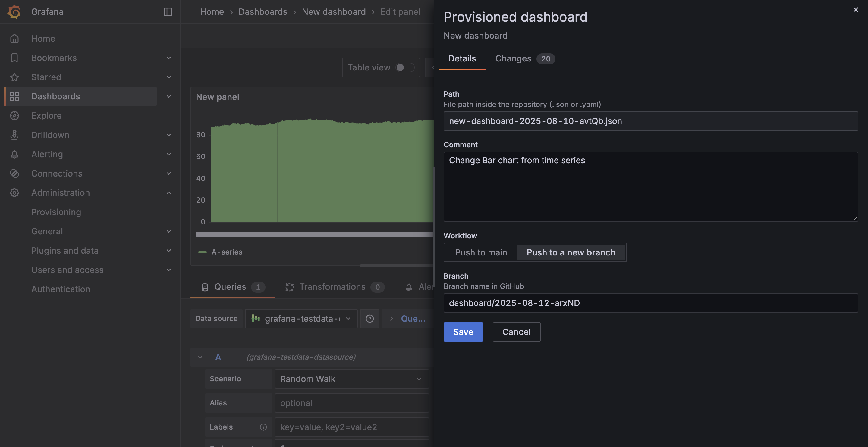This screenshot has width=868, height=447.
Task: Click the Alerting bell icon in sidebar
Action: point(14,154)
